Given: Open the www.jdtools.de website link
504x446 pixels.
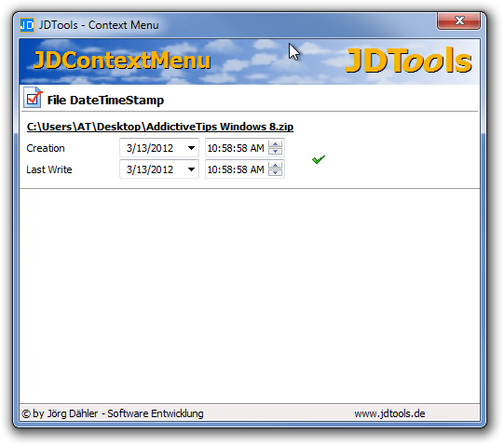Looking at the screenshot, I should point(389,413).
